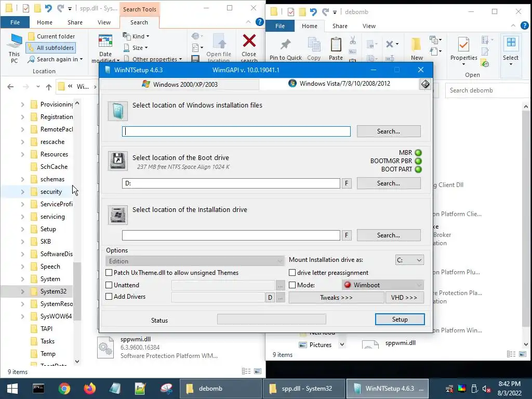Open File menu in debomb window
Image resolution: width=532 pixels, height=399 pixels.
click(280, 26)
